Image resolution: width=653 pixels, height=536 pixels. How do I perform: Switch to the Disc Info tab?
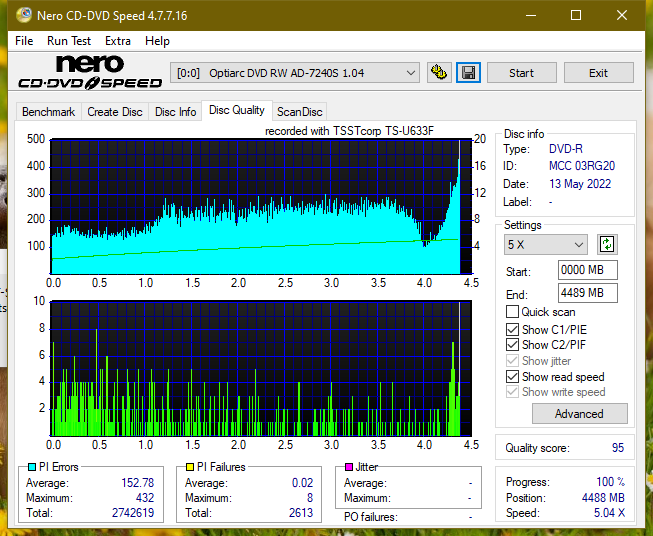175,112
